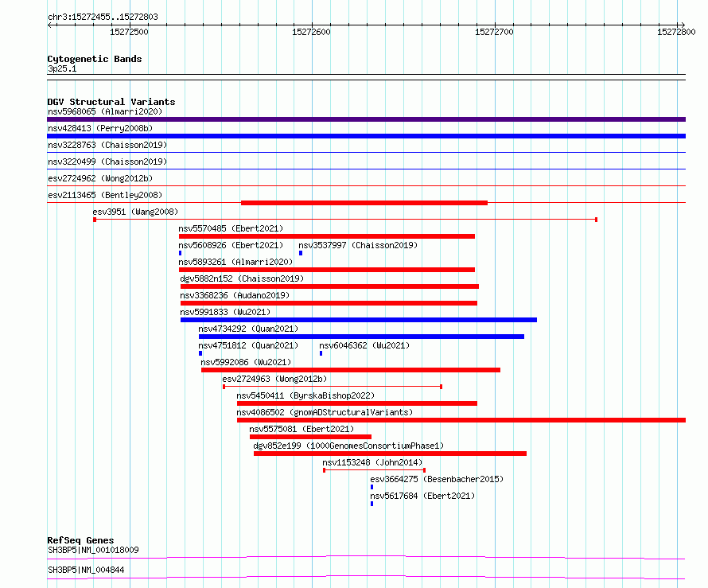
Task: Click the ruler's left scroll arrow
Action: pyautogui.click(x=50, y=25)
